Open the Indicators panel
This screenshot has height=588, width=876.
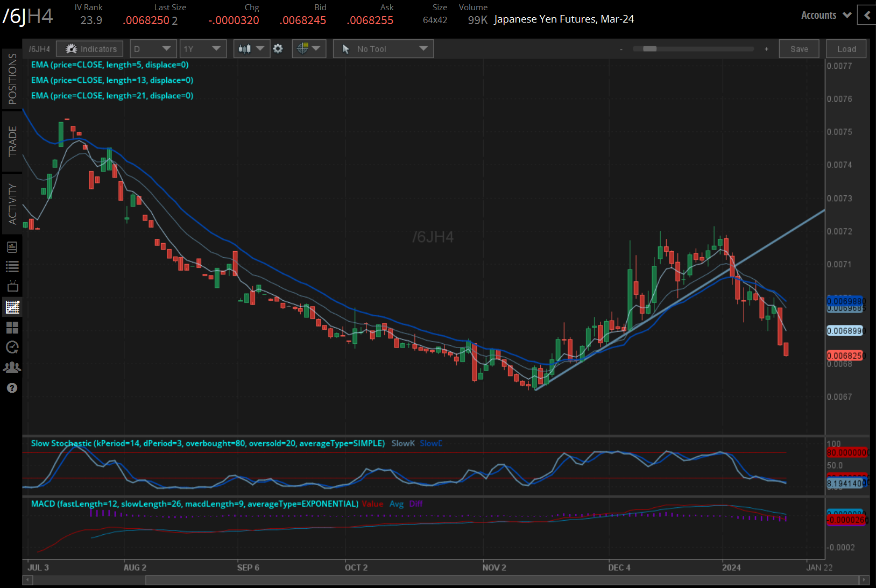tap(90, 49)
